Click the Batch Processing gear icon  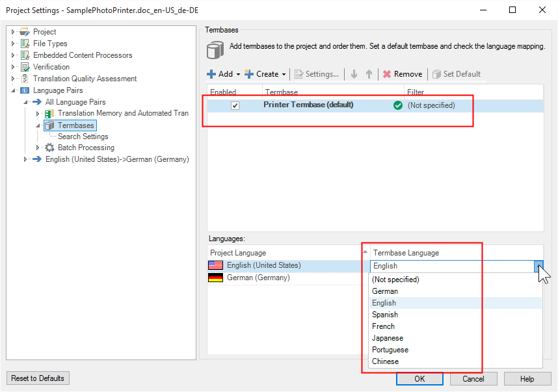coord(49,148)
